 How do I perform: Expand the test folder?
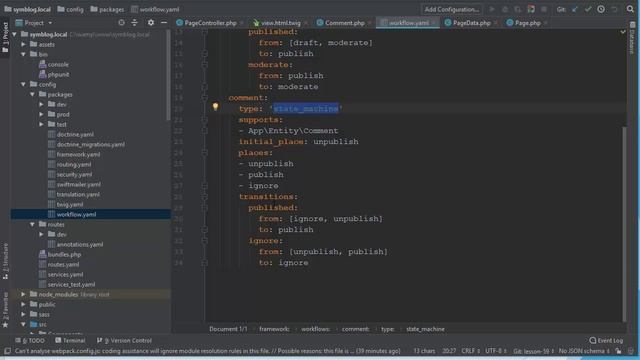click(41, 124)
